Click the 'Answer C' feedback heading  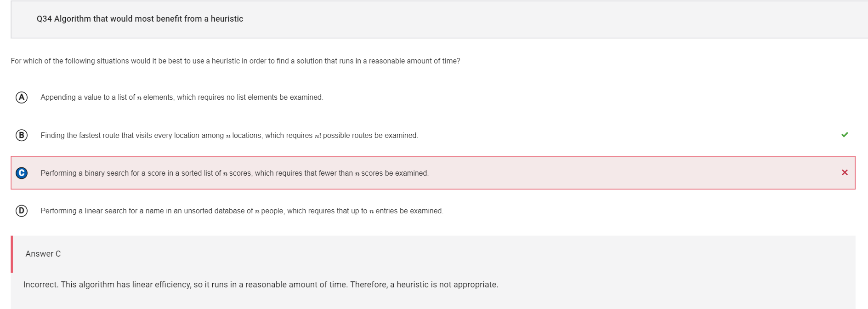[x=43, y=254]
